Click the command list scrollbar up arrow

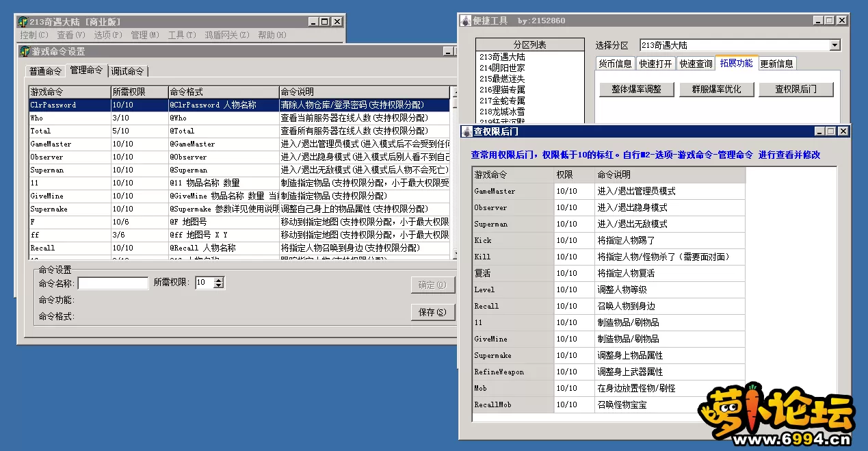point(455,91)
